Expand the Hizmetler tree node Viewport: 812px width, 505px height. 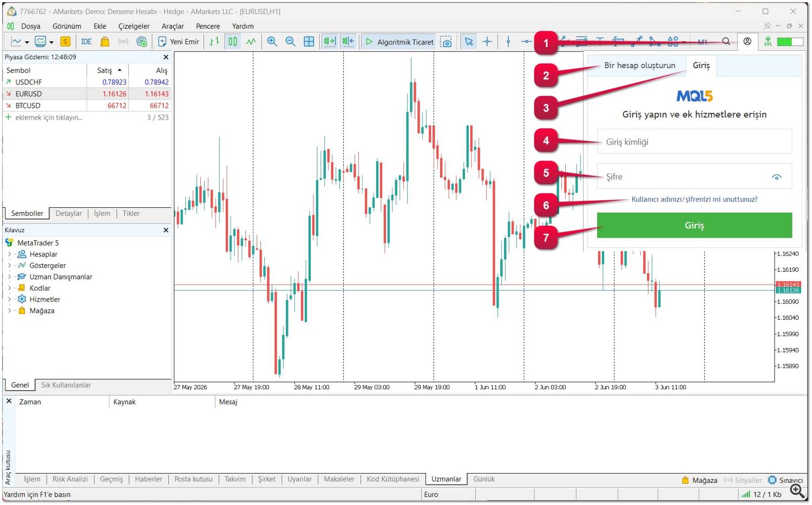tap(9, 299)
